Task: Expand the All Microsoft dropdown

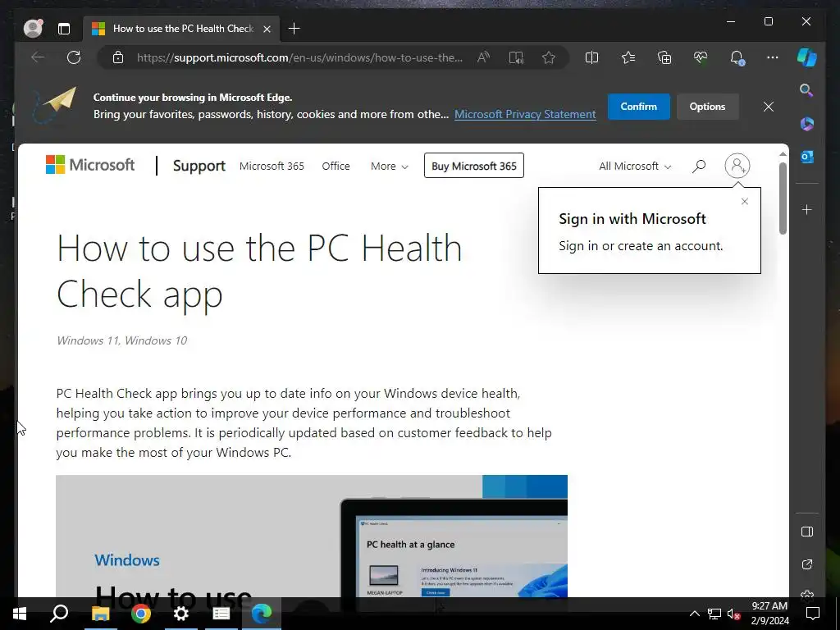Action: 635,166
